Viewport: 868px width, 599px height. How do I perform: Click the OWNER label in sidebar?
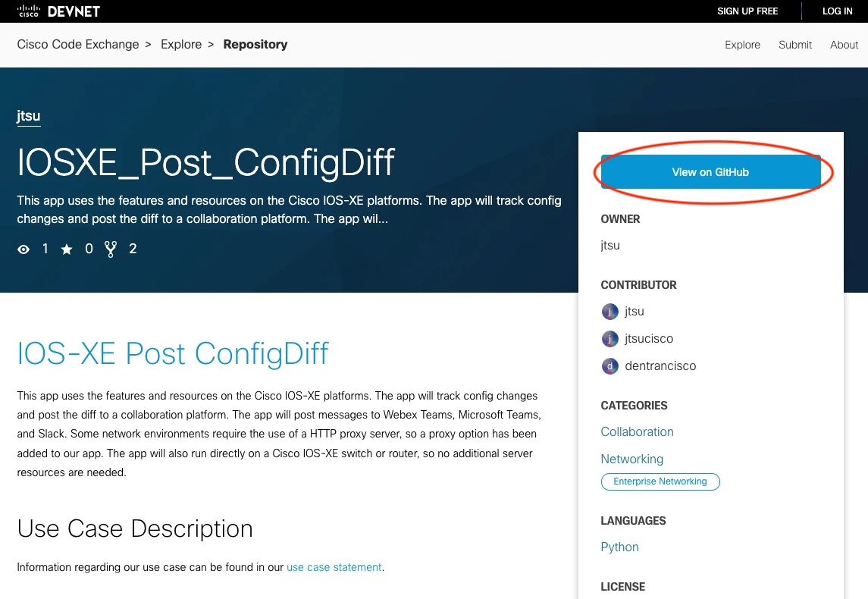(620, 219)
